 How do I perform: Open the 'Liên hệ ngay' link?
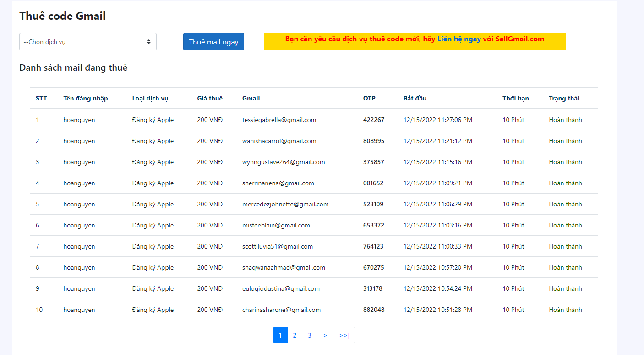459,39
